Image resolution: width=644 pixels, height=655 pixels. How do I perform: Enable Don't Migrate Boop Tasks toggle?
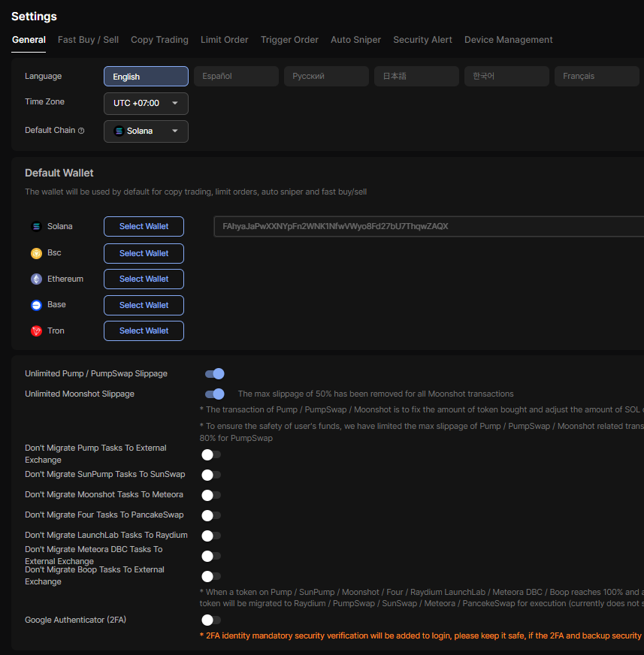point(211,576)
